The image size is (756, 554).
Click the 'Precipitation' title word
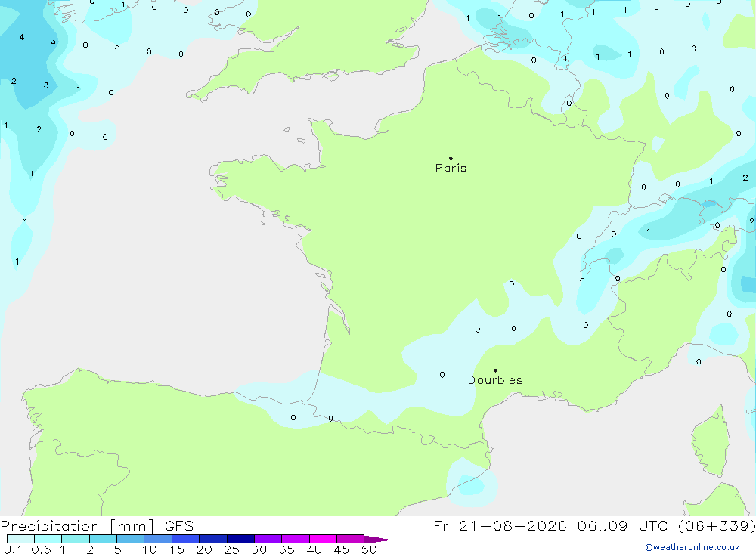pos(50,526)
